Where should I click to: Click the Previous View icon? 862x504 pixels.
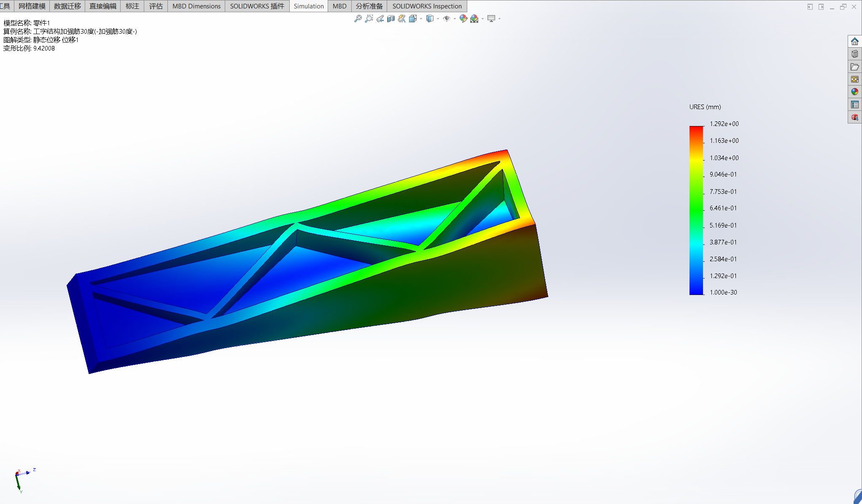pos(380,19)
